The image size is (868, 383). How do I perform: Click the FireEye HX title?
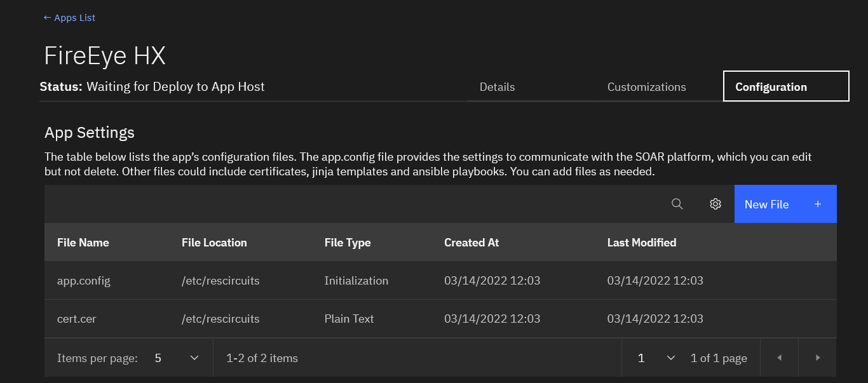coord(105,56)
